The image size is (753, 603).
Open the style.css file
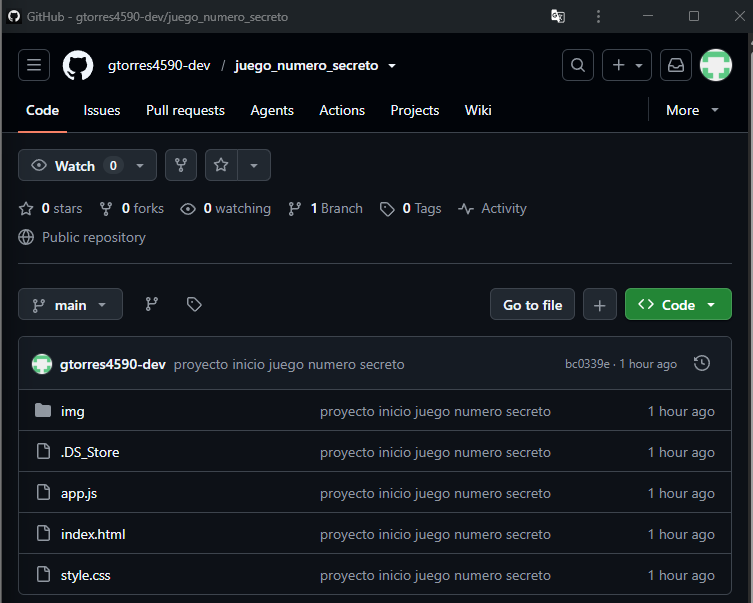[85, 575]
